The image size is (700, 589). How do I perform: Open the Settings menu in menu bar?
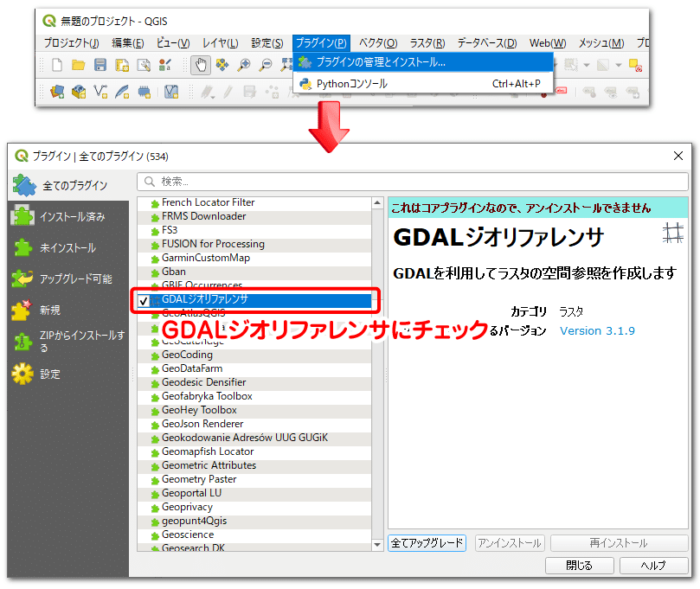(267, 43)
